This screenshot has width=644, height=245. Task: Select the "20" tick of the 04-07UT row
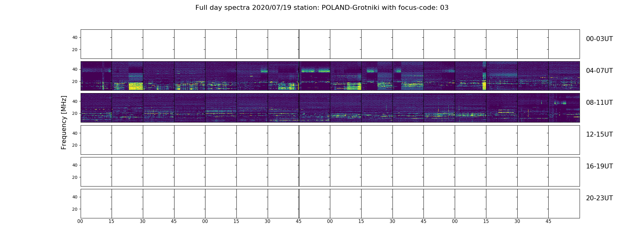coord(75,81)
